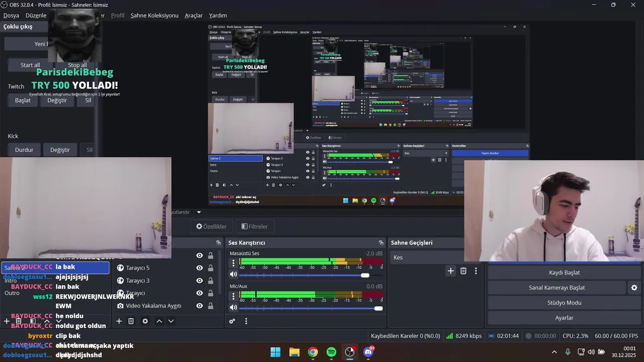Open Mic/Aux options three-dot menu

point(233,296)
